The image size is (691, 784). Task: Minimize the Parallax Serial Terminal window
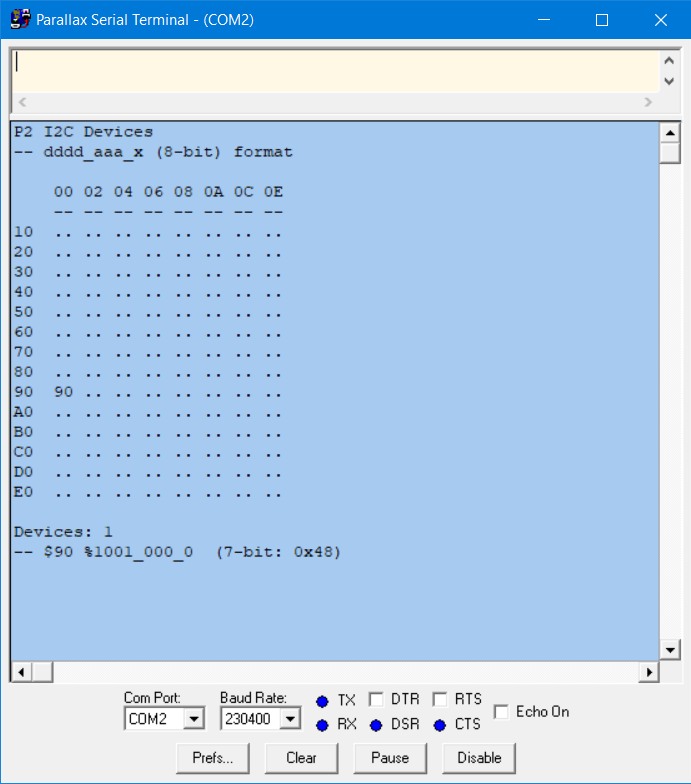click(544, 20)
